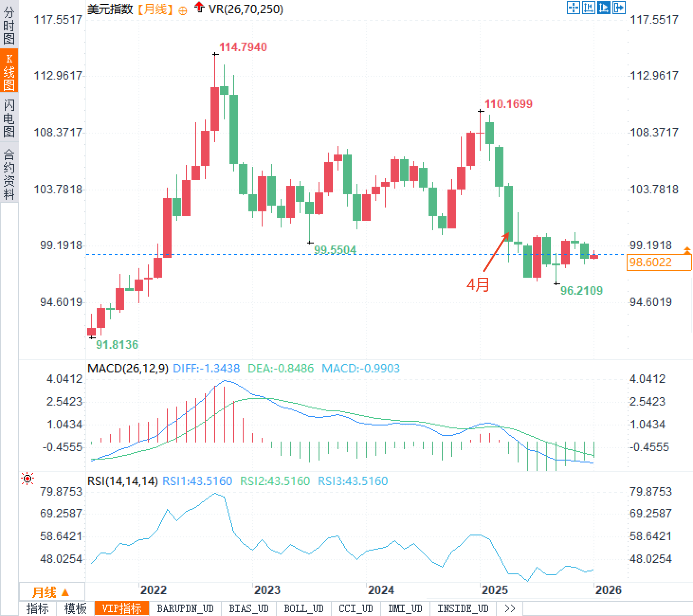Click the orange circled-plus icon beside 月线
Screen dimensions: 693x616
[x=183, y=10]
